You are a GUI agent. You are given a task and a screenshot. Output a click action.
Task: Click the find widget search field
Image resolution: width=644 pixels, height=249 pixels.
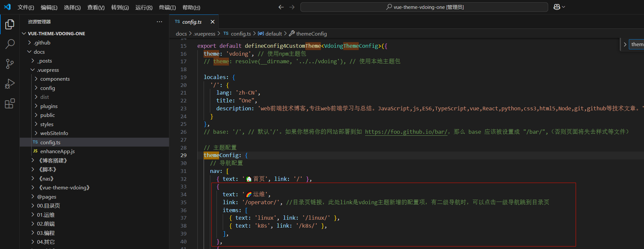tap(637, 44)
